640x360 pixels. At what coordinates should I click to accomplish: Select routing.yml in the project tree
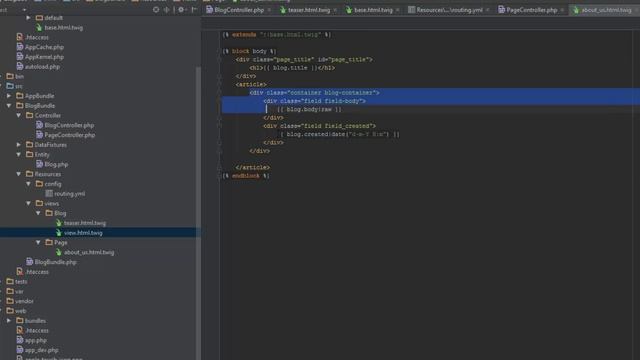(x=69, y=194)
